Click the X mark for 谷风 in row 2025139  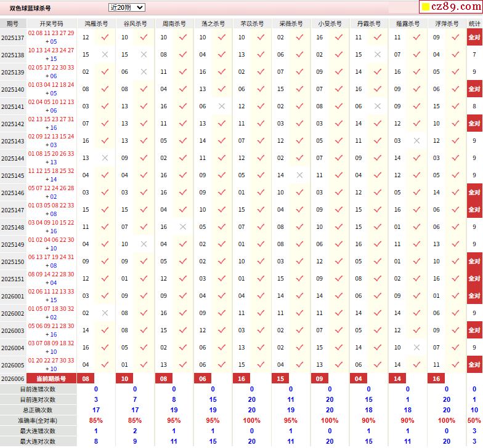[144, 72]
